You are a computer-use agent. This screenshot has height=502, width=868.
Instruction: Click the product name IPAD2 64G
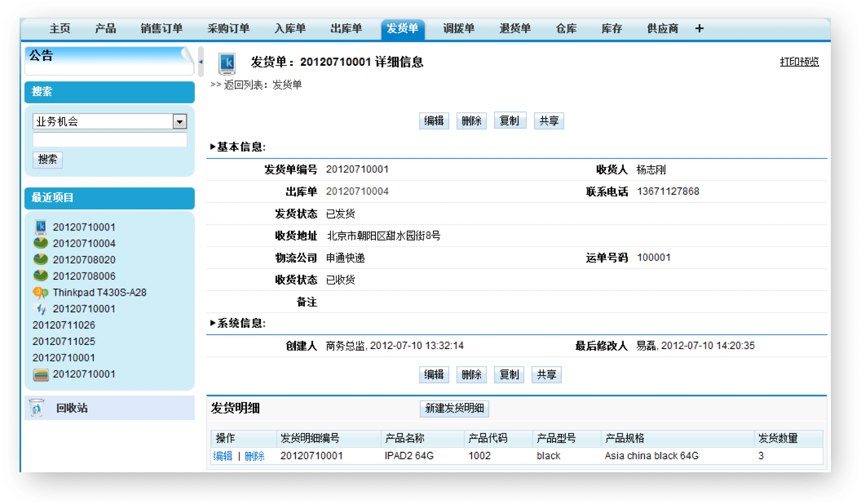coord(409,456)
